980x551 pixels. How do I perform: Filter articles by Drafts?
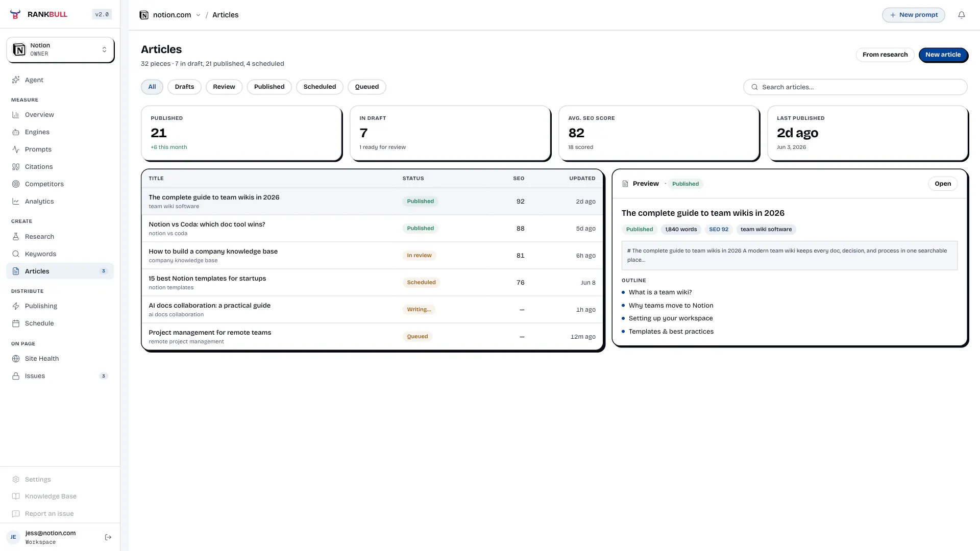click(x=184, y=87)
